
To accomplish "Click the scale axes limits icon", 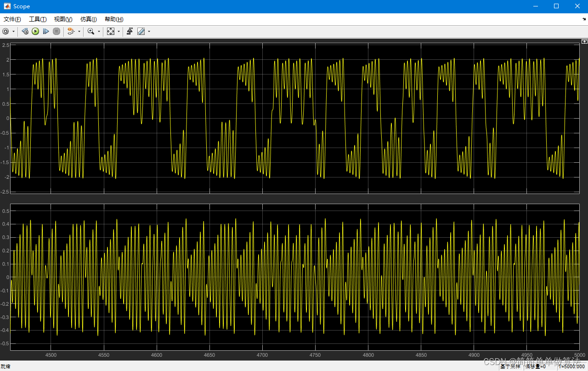I will click(111, 31).
